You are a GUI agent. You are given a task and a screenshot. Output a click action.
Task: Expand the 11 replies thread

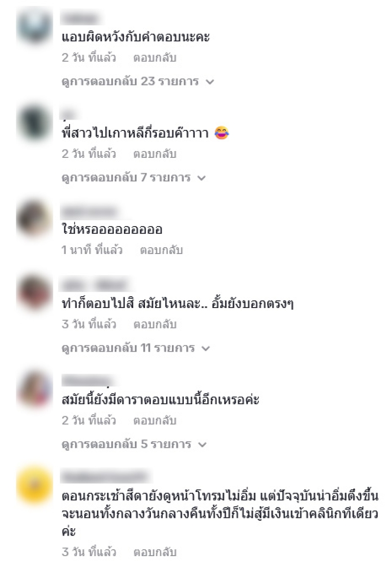(x=136, y=348)
